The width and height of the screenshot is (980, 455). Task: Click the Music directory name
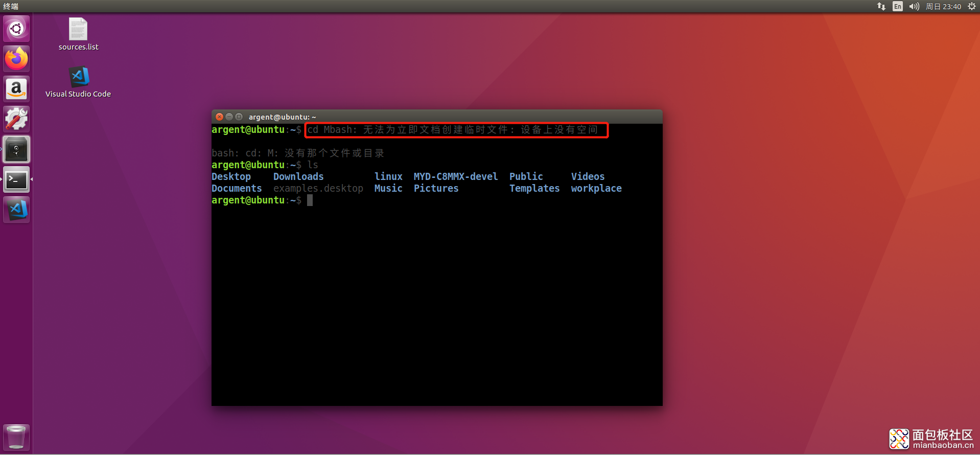pyautogui.click(x=388, y=188)
